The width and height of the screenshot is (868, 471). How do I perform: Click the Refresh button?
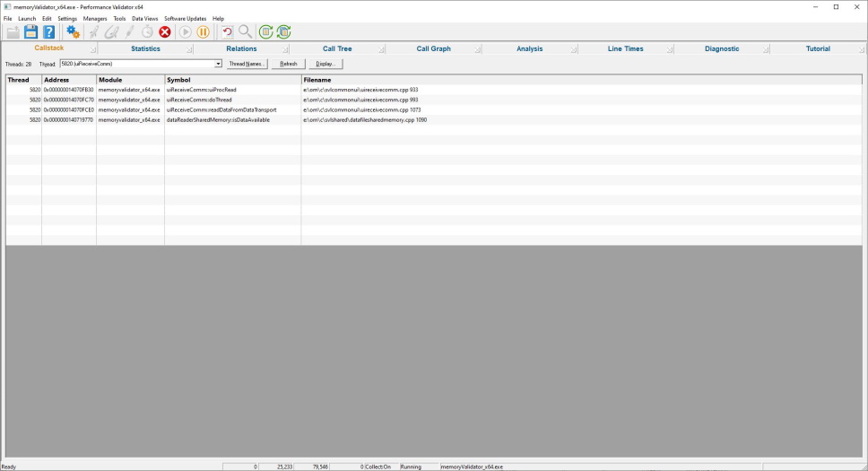tap(289, 64)
